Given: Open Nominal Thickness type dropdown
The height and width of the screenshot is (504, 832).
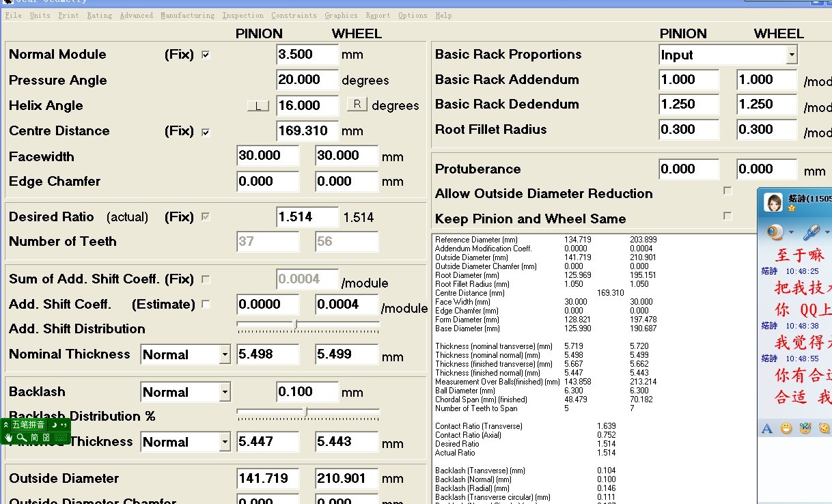Looking at the screenshot, I should point(225,354).
